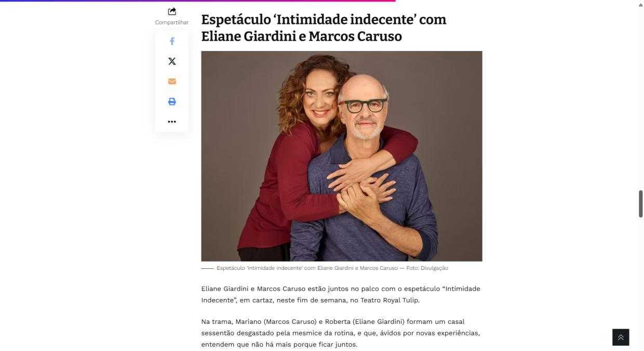Jump back to top with double-chevron button
The width and height of the screenshot is (644, 351).
(x=621, y=337)
